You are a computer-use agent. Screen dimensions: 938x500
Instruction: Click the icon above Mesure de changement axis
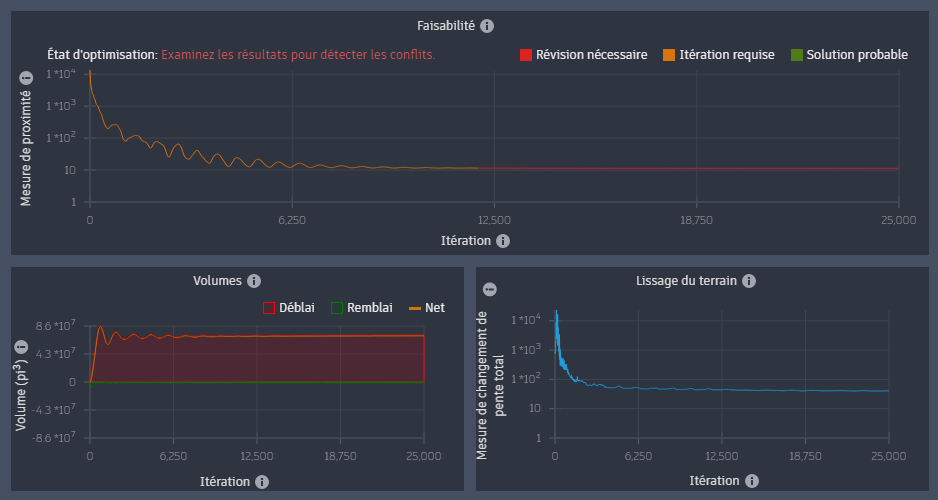coord(489,289)
